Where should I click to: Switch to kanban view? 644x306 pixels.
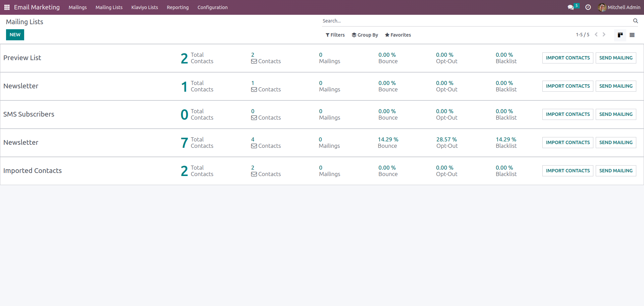point(620,35)
